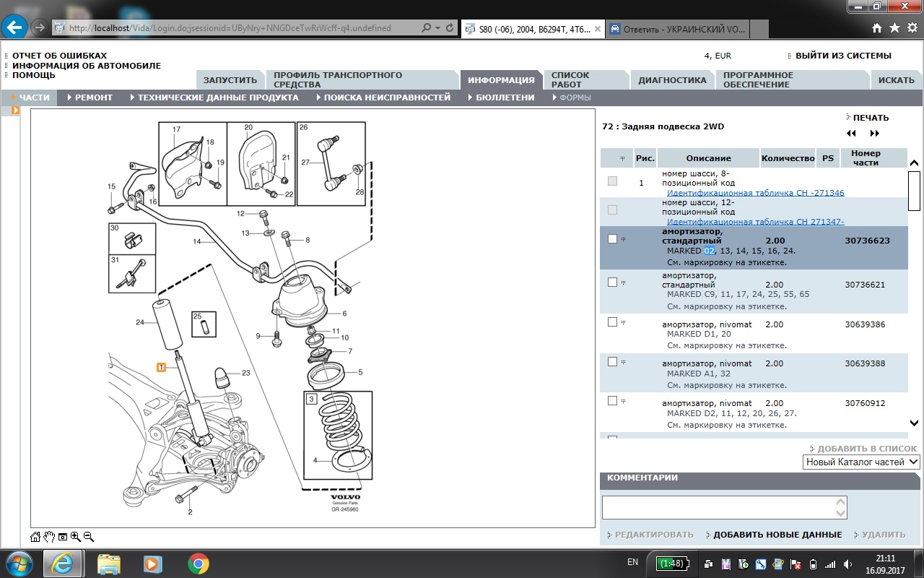Open link Идентификационная табличка CH -271346
The height and width of the screenshot is (578, 924).
755,193
